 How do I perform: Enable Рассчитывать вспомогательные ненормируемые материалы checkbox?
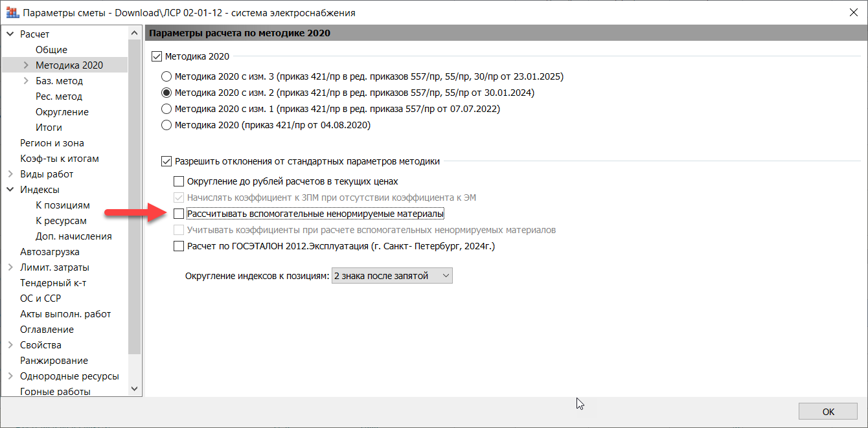tap(179, 214)
